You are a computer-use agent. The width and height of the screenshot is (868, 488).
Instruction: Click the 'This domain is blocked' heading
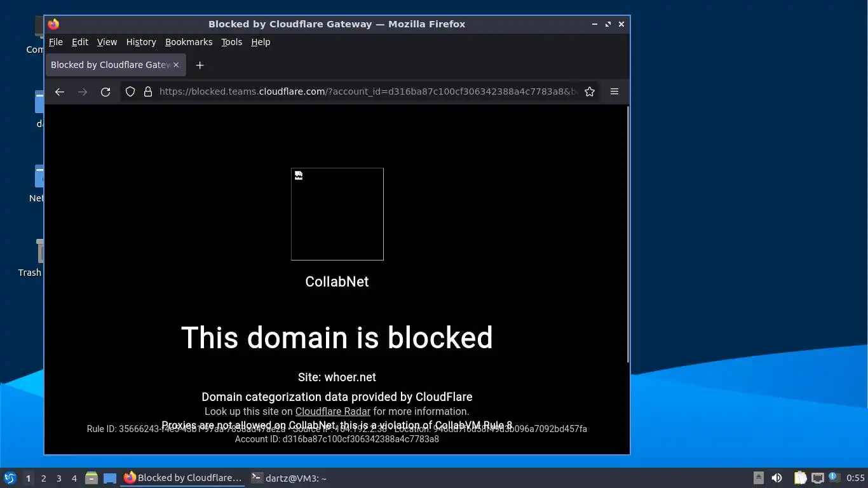click(x=337, y=337)
